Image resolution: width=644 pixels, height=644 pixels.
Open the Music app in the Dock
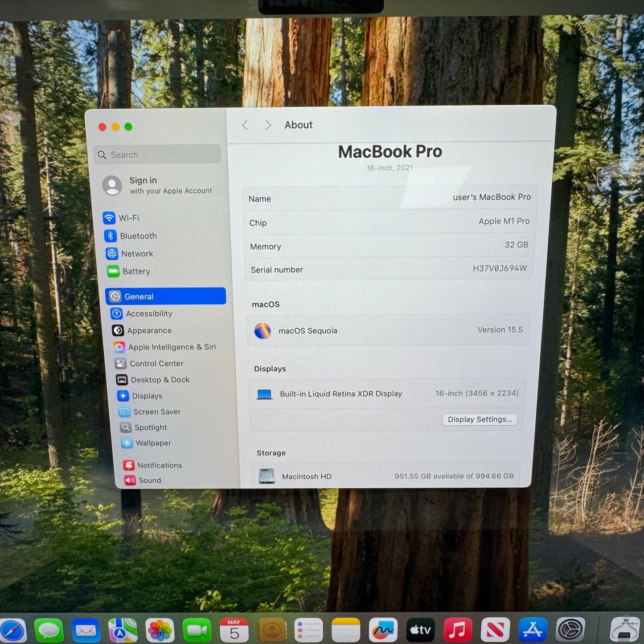458,630
